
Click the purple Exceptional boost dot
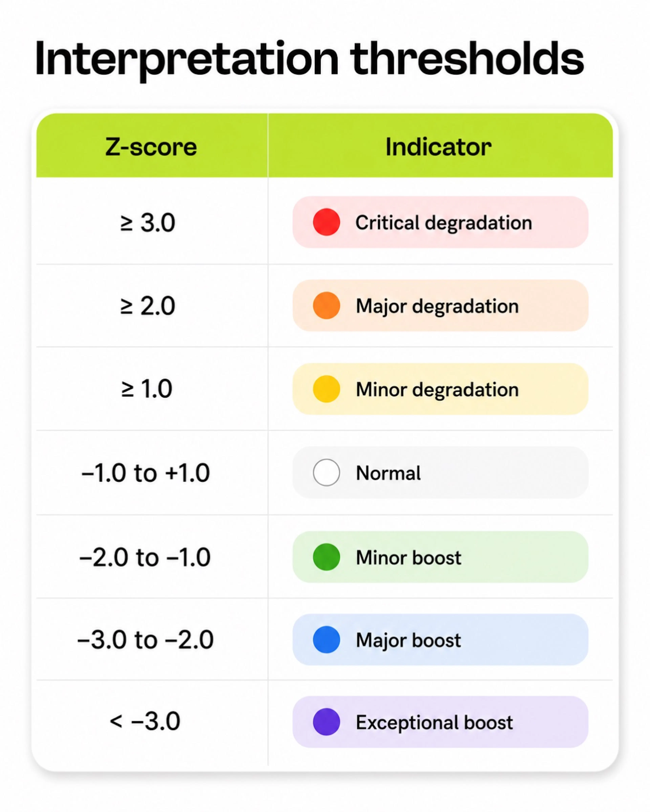(326, 722)
